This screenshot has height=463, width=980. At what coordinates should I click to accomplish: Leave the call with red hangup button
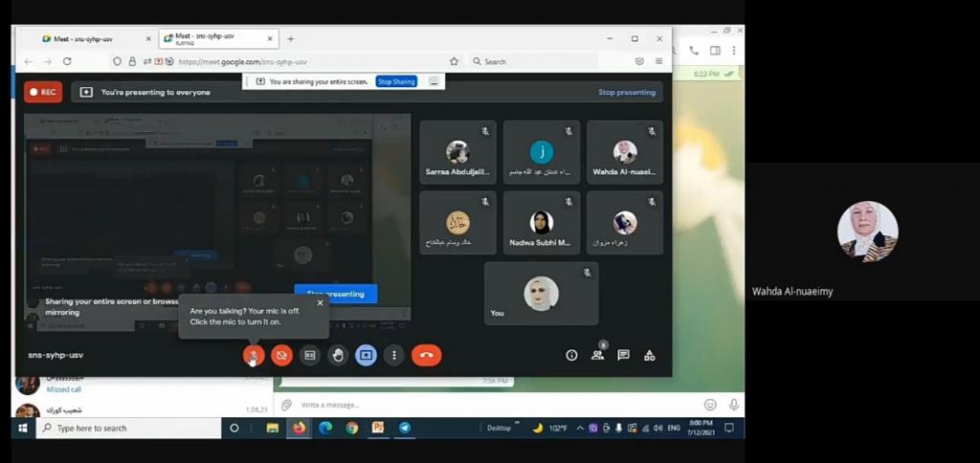click(x=426, y=355)
